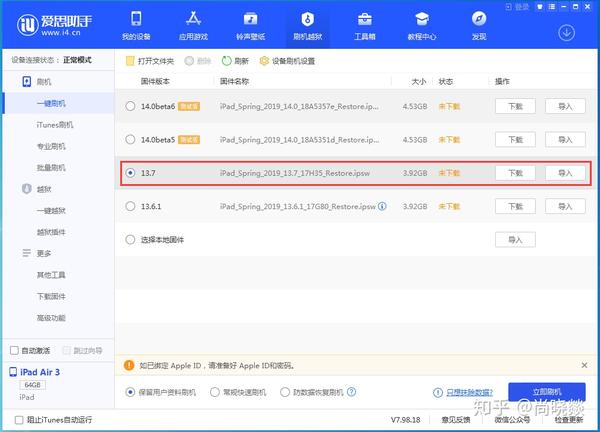600x432 pixels.
Task: Click the V7.98.18 version label
Action: pos(406,420)
